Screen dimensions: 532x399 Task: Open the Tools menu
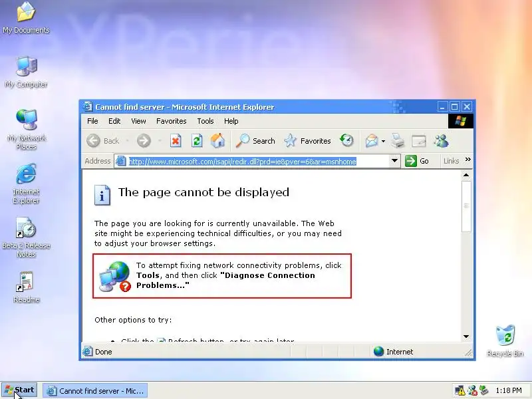tap(205, 121)
